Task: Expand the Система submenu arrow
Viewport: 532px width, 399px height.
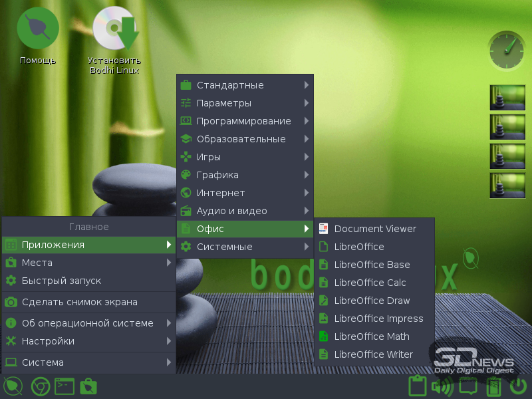Action: (x=169, y=362)
